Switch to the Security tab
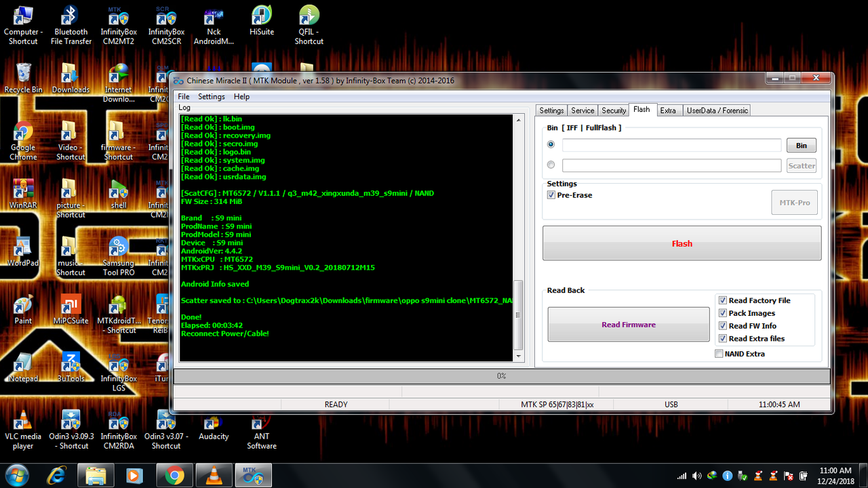This screenshot has height=488, width=868. click(614, 110)
